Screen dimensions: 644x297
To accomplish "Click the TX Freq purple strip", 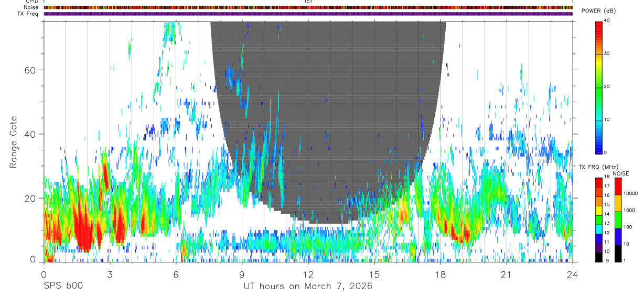I will 308,14.
